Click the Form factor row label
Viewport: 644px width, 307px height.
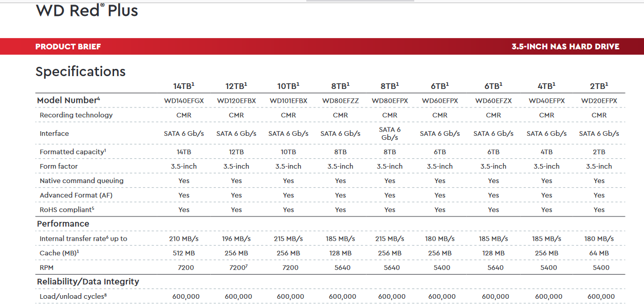click(x=59, y=167)
